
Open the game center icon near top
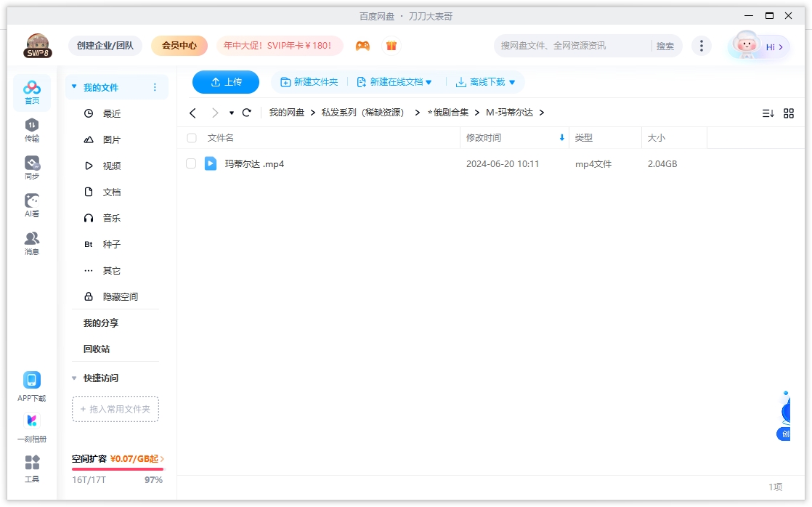(x=362, y=45)
